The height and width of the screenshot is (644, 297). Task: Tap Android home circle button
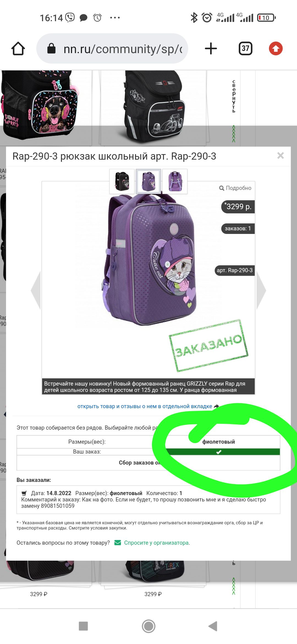tap(148, 626)
